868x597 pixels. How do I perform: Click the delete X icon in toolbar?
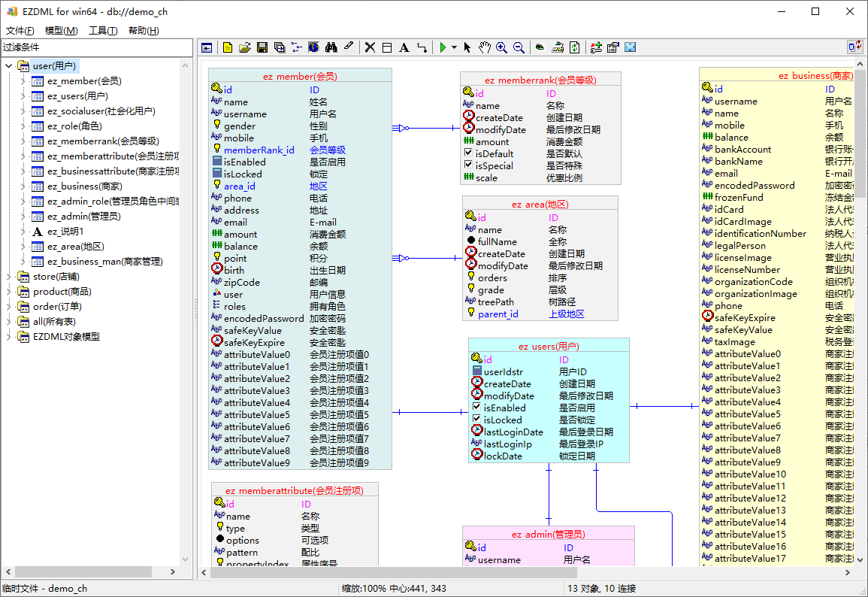(370, 47)
